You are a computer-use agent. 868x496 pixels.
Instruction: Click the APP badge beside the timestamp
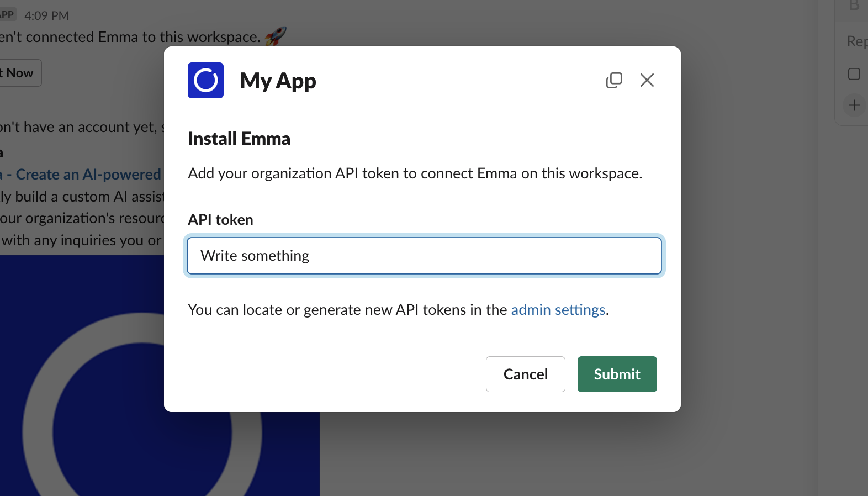7,15
